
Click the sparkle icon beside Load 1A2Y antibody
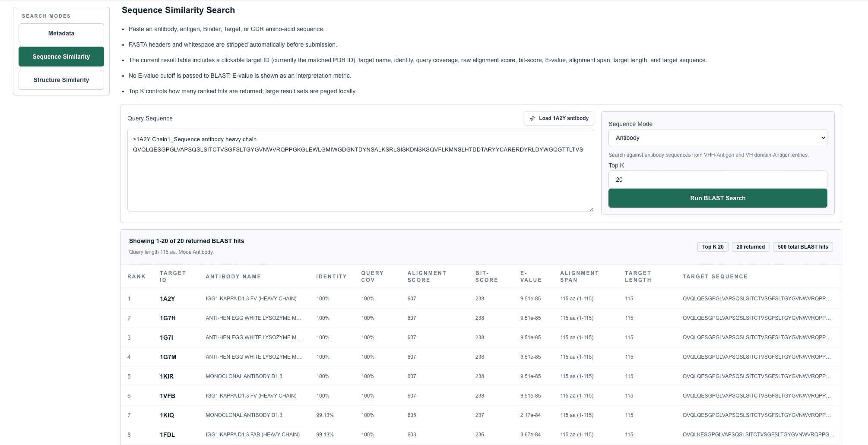click(x=532, y=118)
